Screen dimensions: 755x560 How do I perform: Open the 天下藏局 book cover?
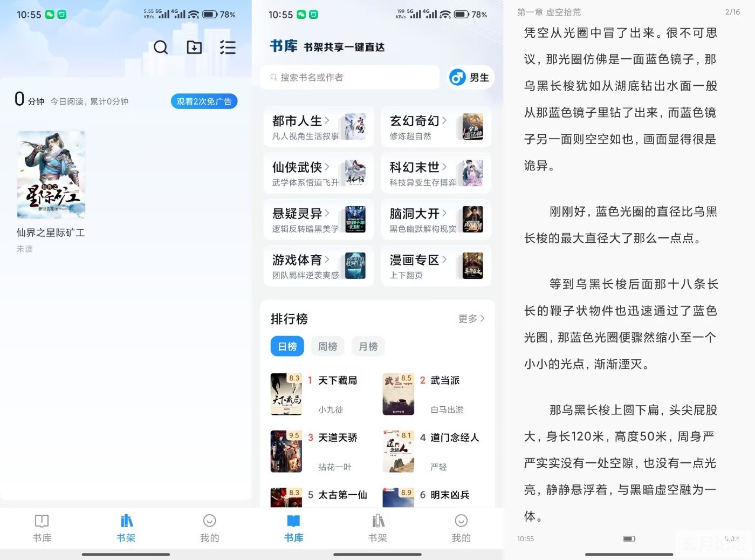click(286, 394)
